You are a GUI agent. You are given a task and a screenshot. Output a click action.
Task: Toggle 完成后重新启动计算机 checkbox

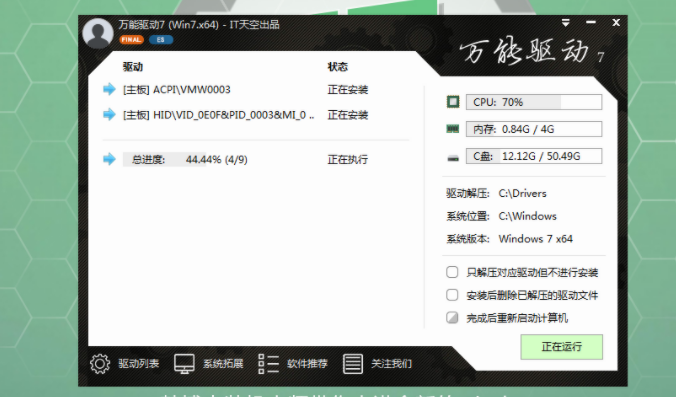point(452,318)
